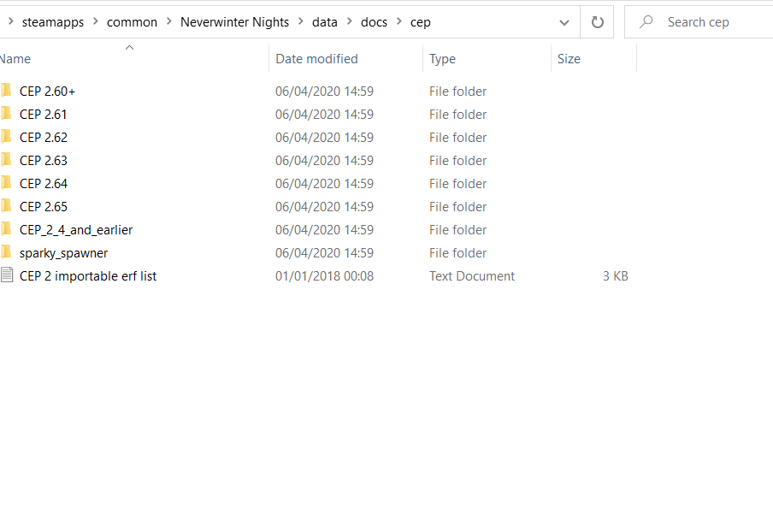Select the CEP 2.64 folder name

[44, 184]
